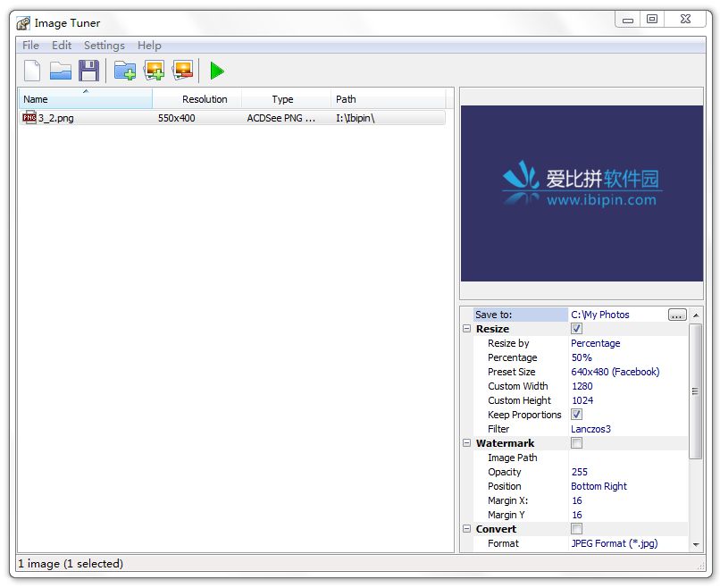
Task: Edit Custom Width value 1280
Action: click(x=582, y=386)
